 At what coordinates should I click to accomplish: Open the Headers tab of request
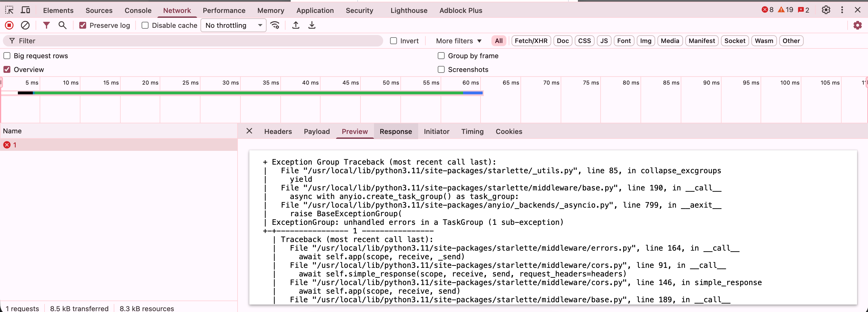coord(278,131)
